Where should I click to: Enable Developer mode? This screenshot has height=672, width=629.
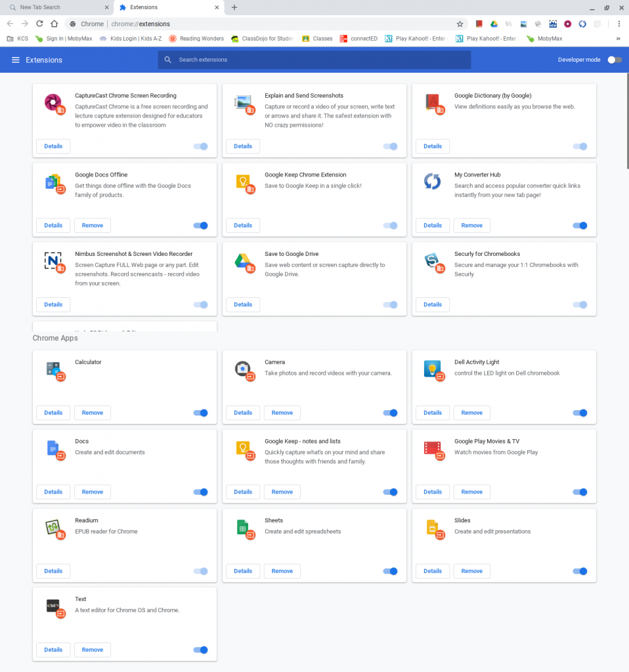click(615, 60)
